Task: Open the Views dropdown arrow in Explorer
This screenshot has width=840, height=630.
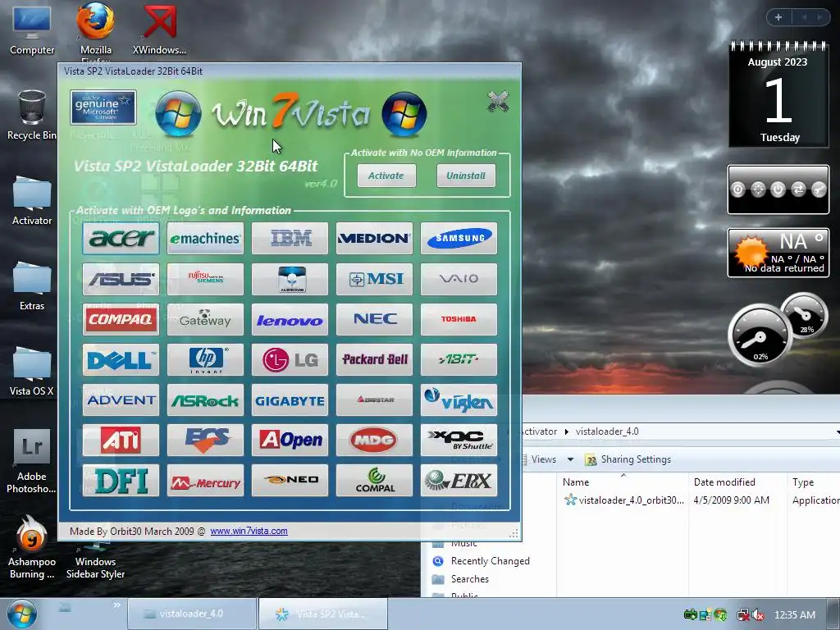Action: tap(571, 459)
